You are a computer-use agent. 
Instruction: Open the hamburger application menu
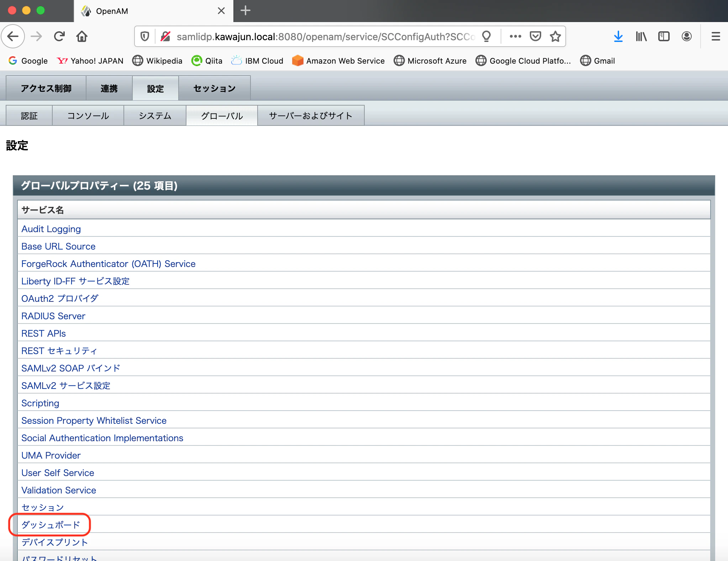click(x=716, y=36)
